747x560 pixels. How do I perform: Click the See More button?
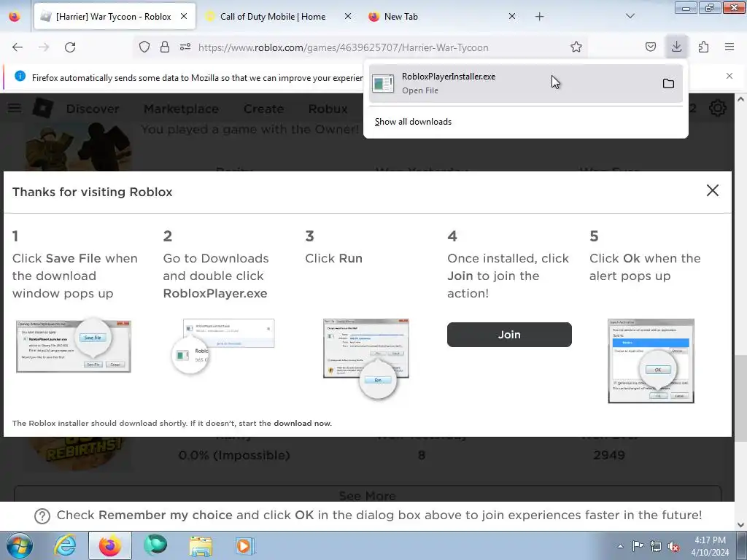point(368,494)
